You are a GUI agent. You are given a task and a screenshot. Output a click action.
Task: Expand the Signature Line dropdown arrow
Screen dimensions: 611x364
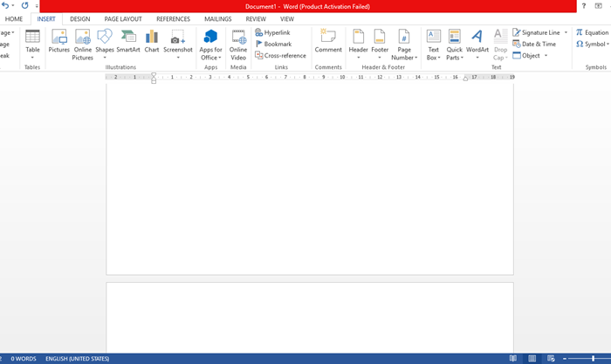[566, 32]
